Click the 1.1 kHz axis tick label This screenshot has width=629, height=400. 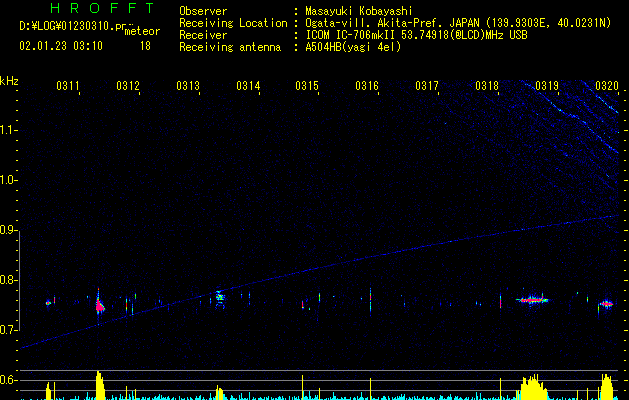coord(8,130)
